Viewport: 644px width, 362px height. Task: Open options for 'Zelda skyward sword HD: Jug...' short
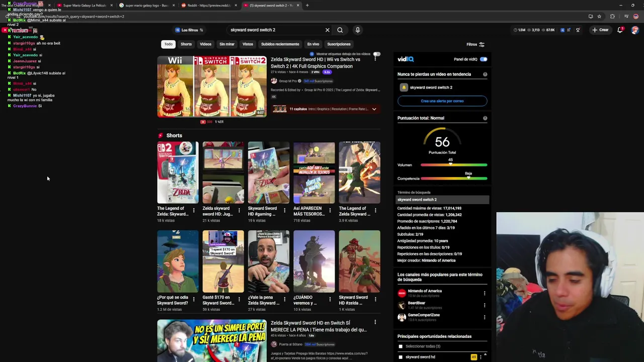(239, 210)
